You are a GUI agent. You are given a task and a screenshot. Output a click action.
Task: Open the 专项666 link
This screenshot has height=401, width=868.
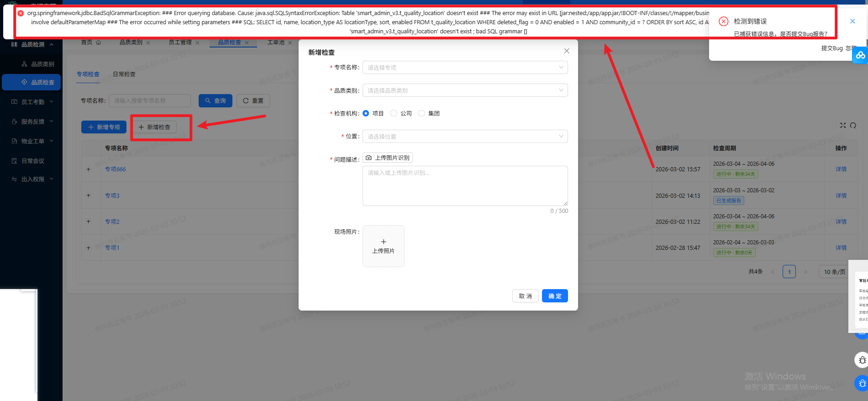pos(116,169)
